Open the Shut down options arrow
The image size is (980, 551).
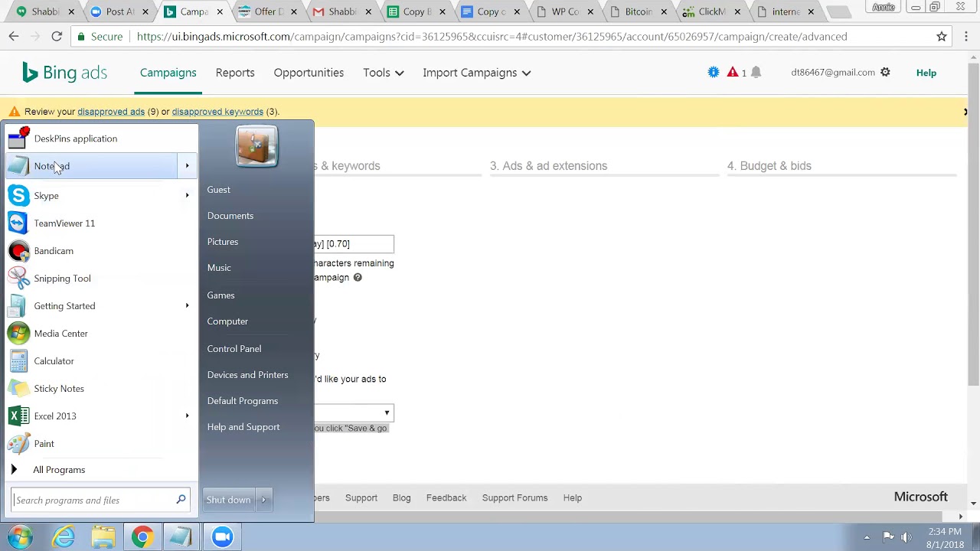coord(263,500)
